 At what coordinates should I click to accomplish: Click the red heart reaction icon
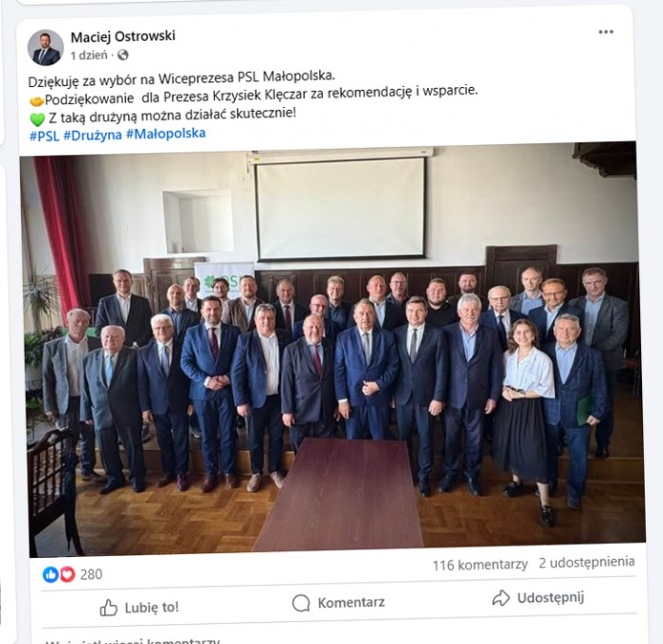pyautogui.click(x=67, y=574)
